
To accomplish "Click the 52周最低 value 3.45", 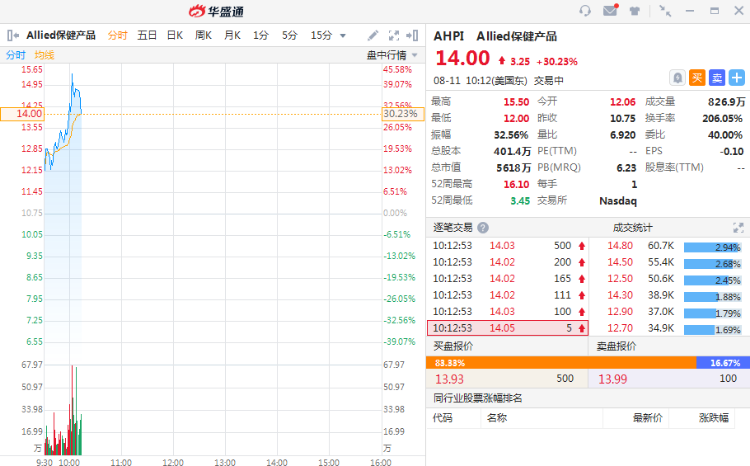I will tap(520, 201).
